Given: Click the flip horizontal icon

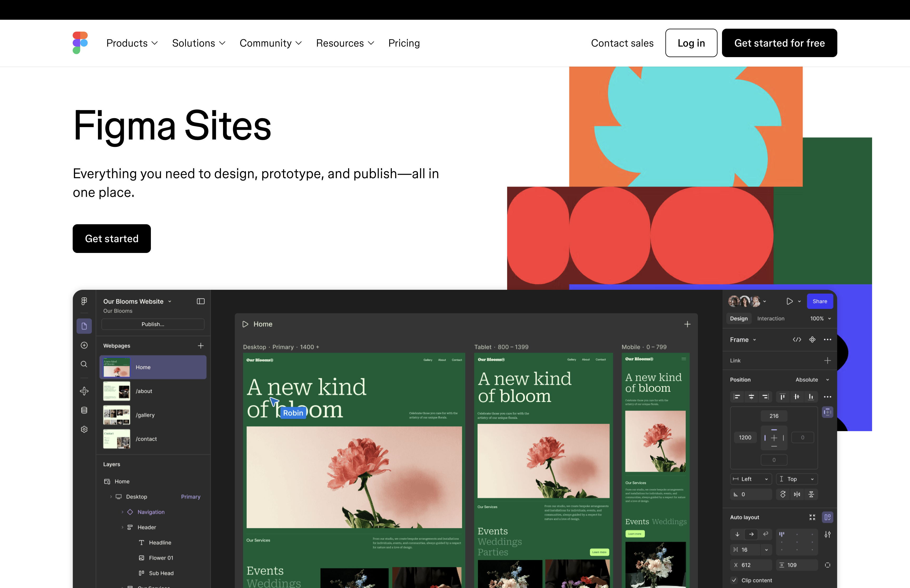Looking at the screenshot, I should 797,494.
